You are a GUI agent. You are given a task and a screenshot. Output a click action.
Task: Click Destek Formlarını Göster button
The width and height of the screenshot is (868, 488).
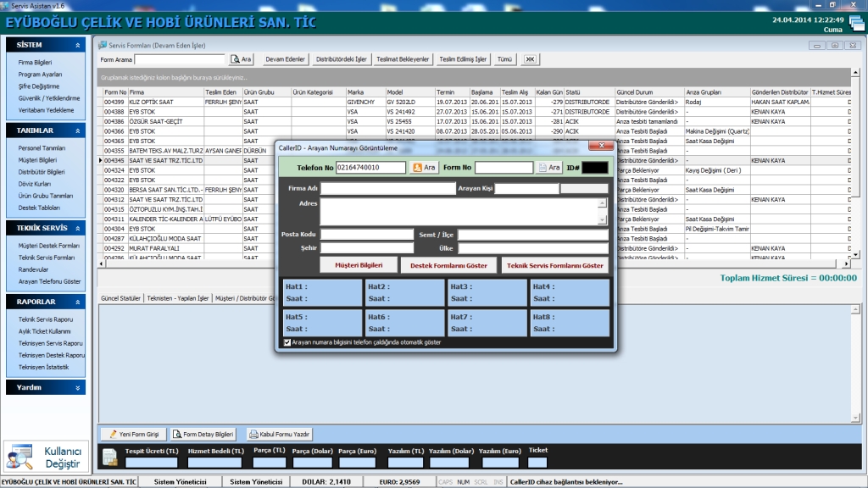coord(449,265)
